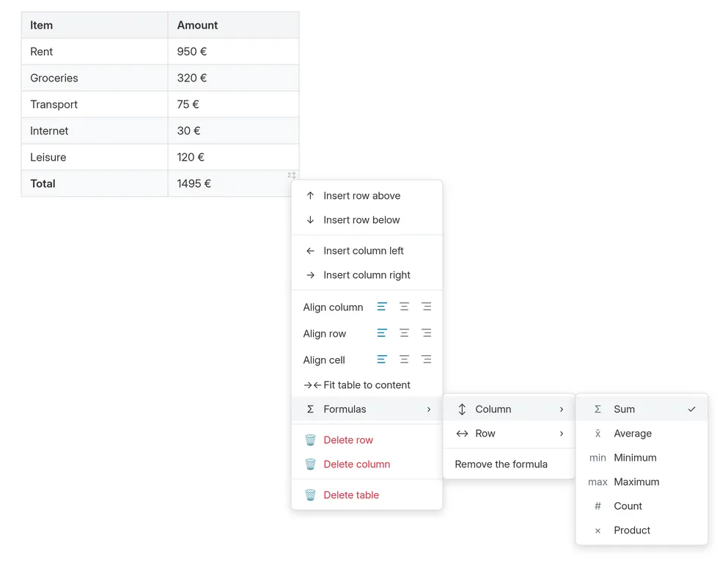Click Remove the formula
Image resolution: width=728 pixels, height=562 pixels.
(510, 464)
